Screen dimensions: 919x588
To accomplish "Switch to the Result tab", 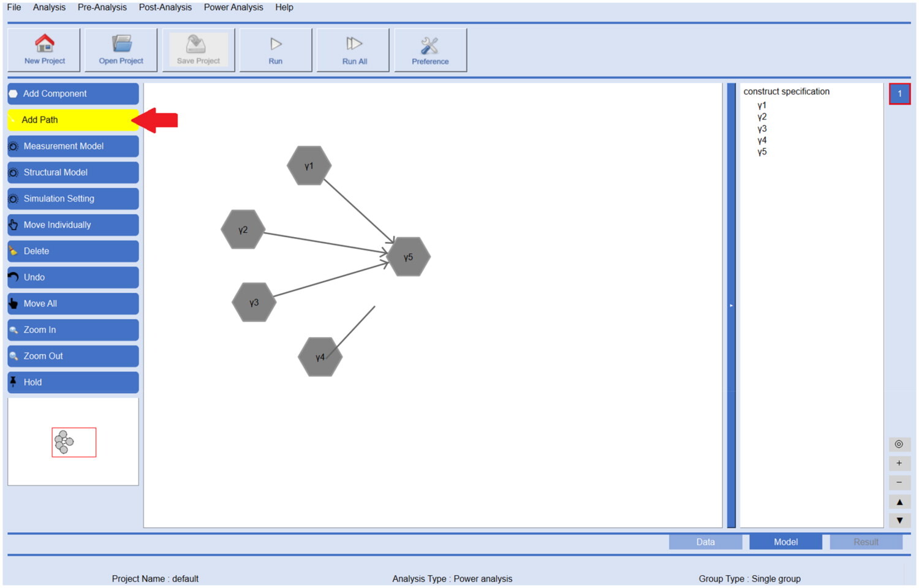I will tap(866, 542).
